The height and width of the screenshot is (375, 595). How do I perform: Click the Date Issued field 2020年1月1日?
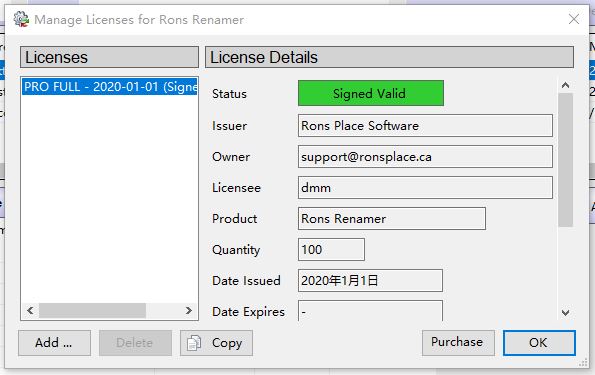click(x=370, y=280)
